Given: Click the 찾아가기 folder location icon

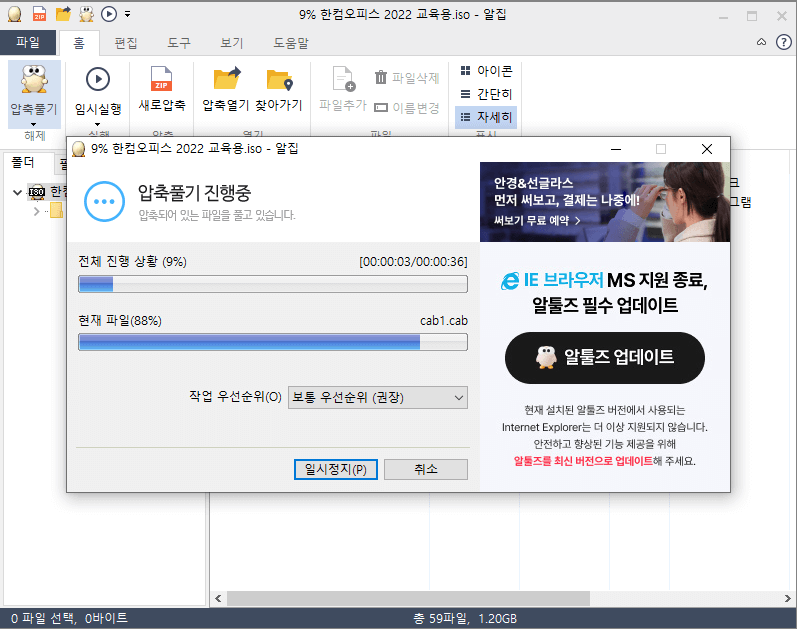Looking at the screenshot, I should tap(279, 80).
